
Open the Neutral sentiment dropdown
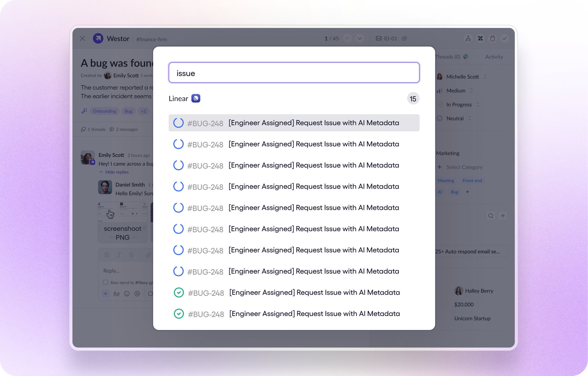coord(454,118)
